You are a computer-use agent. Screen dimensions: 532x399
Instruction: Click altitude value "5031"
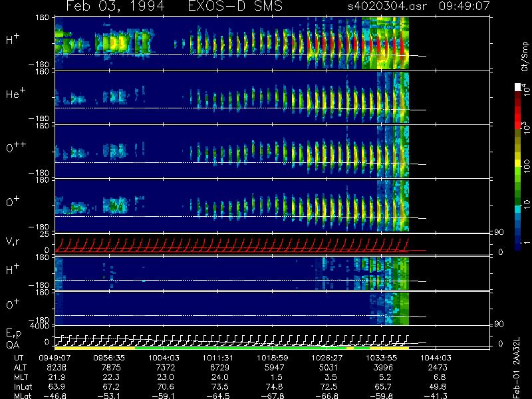pyautogui.click(x=329, y=368)
